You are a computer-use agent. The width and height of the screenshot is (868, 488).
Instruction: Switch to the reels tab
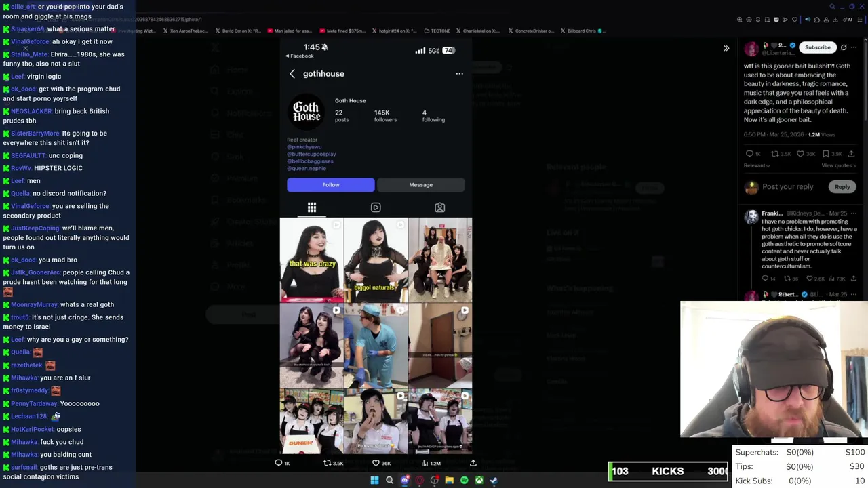point(376,207)
